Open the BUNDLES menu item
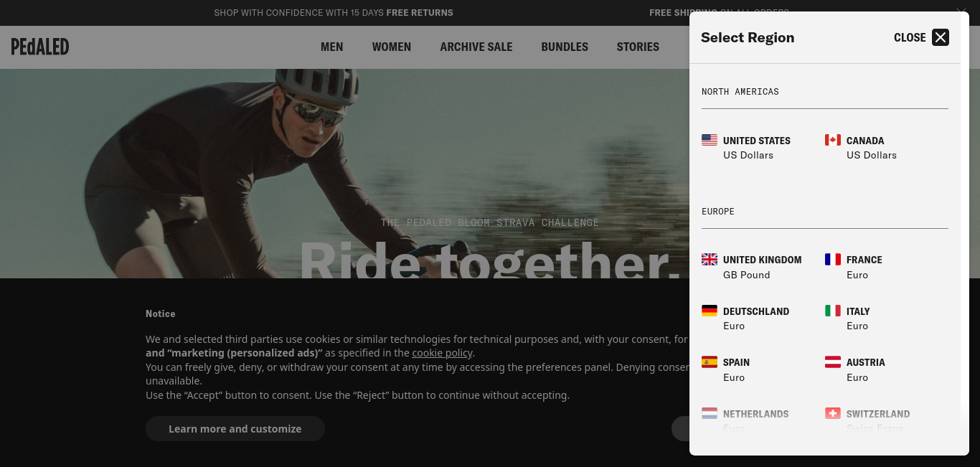This screenshot has height=467, width=980. [564, 47]
